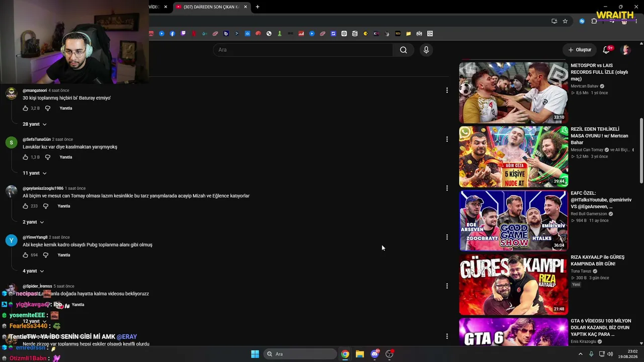Open taskbar volume settings
644x362 pixels.
[610, 354]
